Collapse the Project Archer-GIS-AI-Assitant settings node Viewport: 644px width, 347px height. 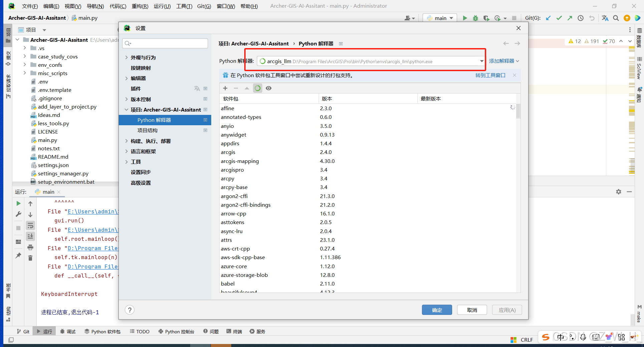[x=126, y=110]
